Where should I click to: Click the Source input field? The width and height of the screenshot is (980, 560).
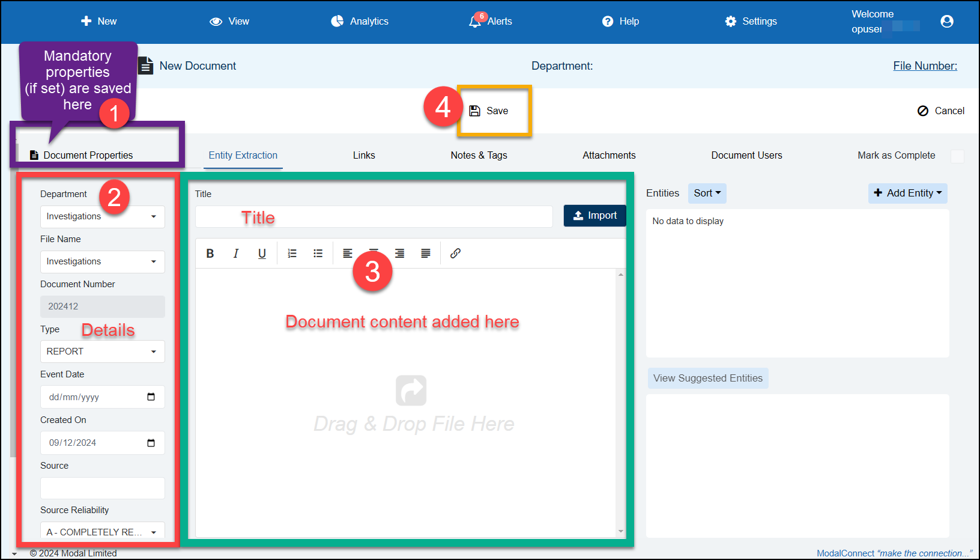103,488
